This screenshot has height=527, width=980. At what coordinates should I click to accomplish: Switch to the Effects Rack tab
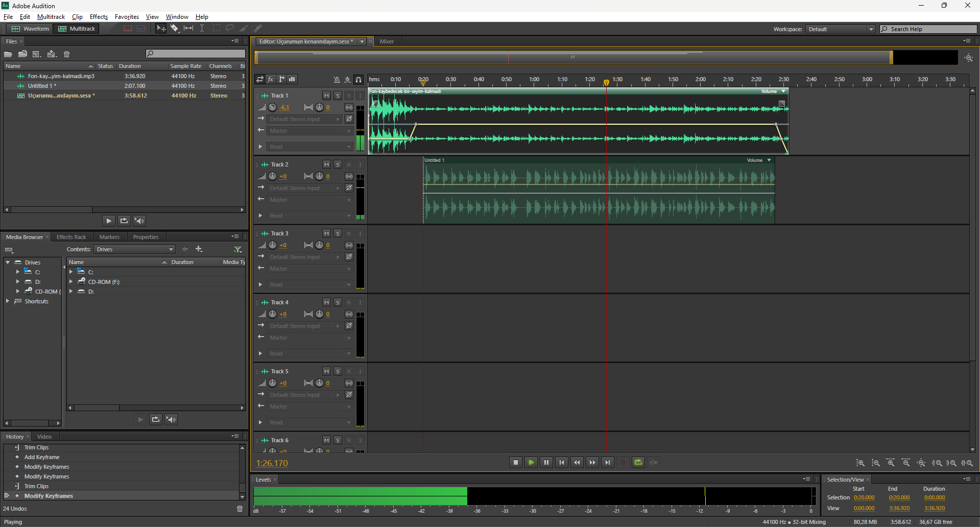click(x=71, y=237)
